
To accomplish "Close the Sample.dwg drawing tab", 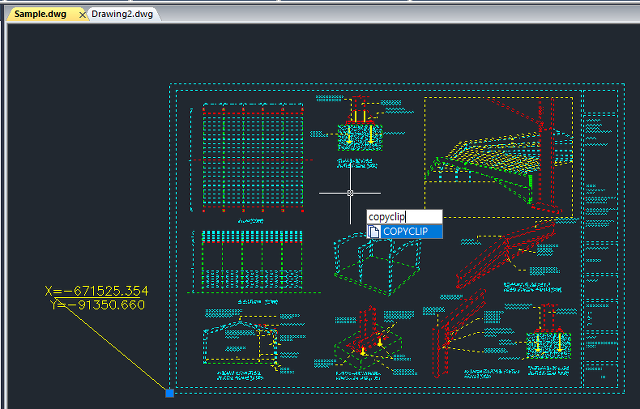I will pyautogui.click(x=81, y=15).
